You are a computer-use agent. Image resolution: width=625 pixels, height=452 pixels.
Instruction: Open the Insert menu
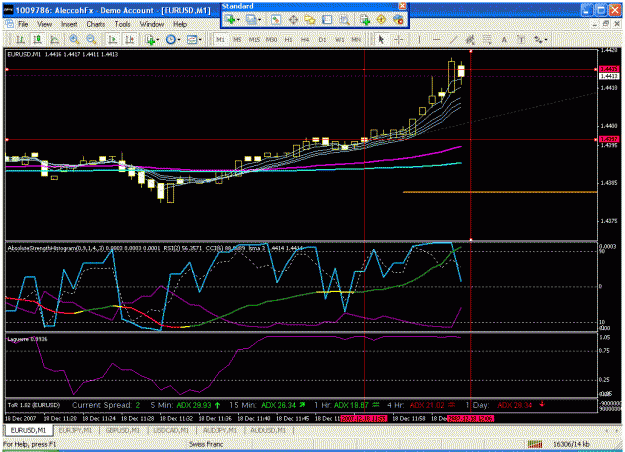(69, 24)
